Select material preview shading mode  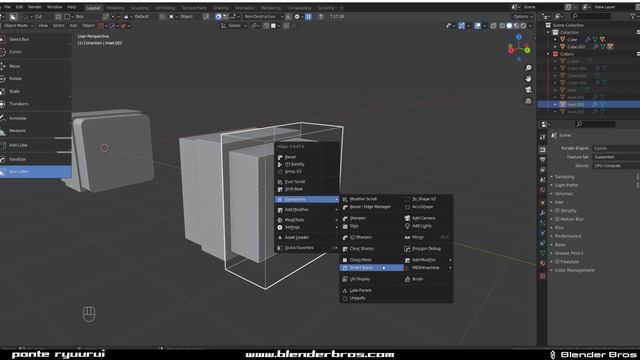(x=516, y=25)
